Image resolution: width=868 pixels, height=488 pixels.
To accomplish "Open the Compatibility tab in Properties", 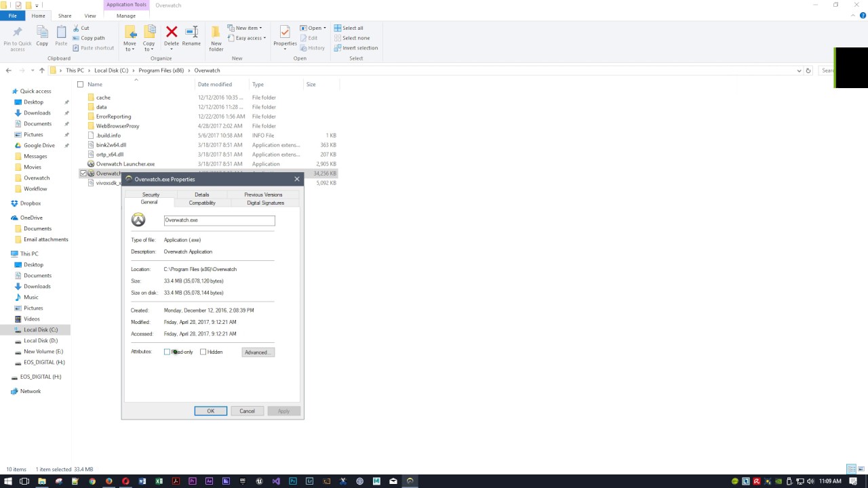I will (x=202, y=203).
